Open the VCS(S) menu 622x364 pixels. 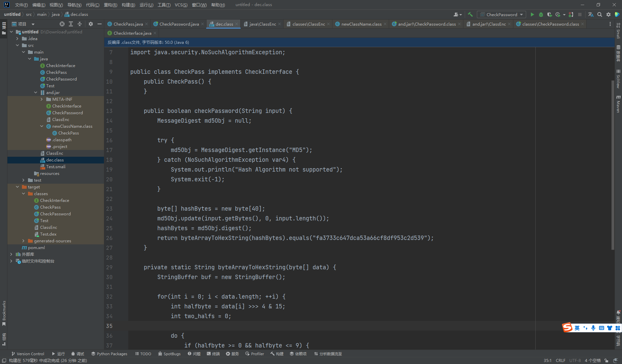click(181, 5)
